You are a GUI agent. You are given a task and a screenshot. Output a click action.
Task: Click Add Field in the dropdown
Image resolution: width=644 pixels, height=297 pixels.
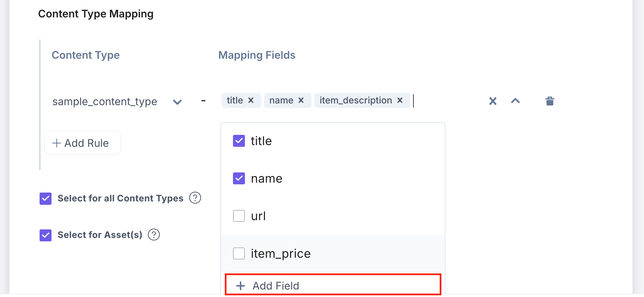(x=276, y=286)
